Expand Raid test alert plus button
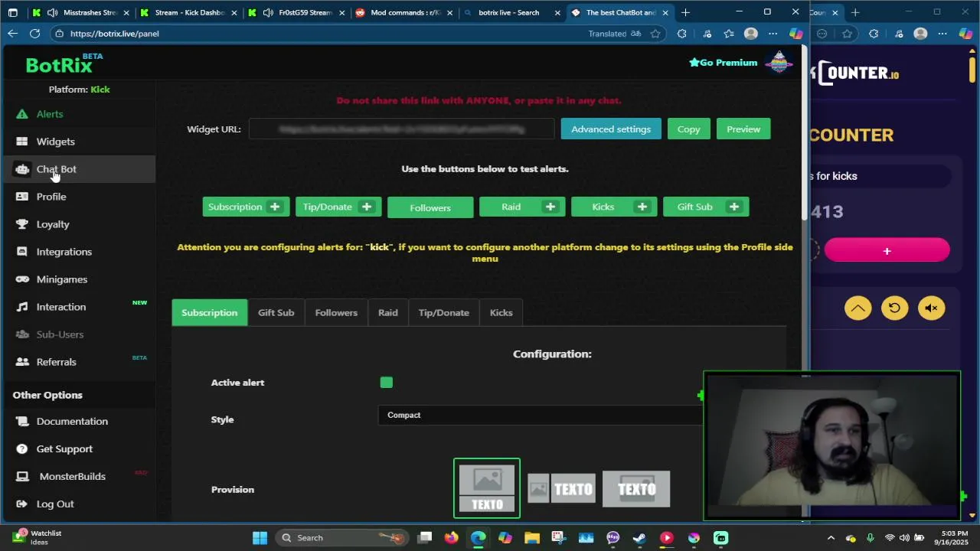 tap(550, 207)
